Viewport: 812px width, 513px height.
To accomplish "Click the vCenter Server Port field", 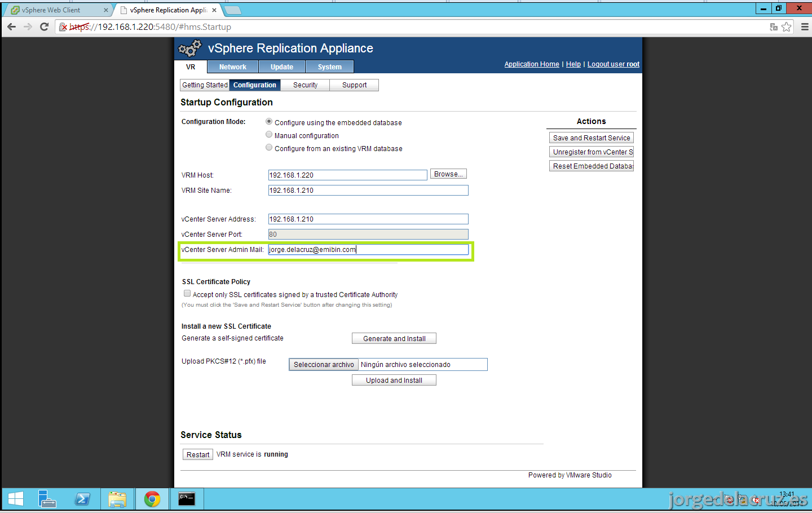I will [368, 235].
